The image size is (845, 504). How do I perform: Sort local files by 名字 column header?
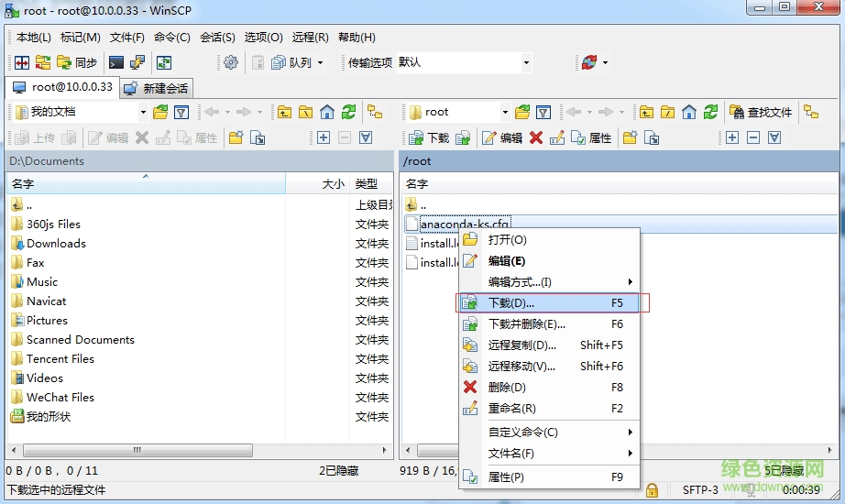23,184
